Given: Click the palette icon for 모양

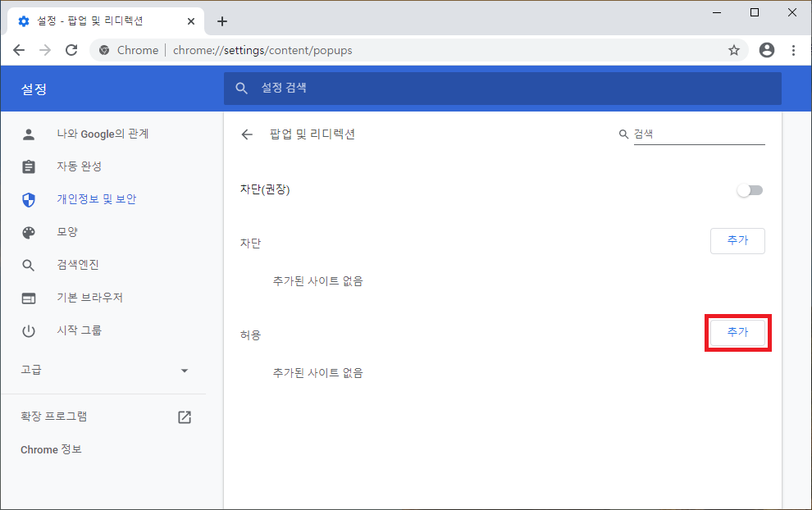Looking at the screenshot, I should [29, 233].
